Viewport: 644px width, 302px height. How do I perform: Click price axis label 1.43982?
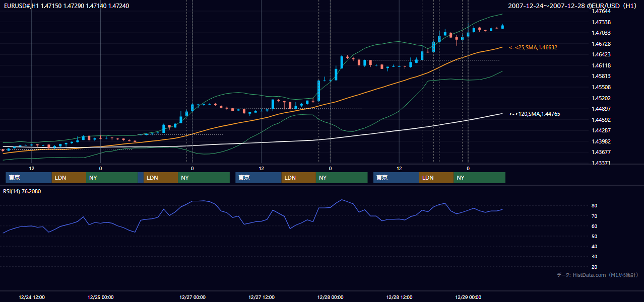pyautogui.click(x=602, y=141)
